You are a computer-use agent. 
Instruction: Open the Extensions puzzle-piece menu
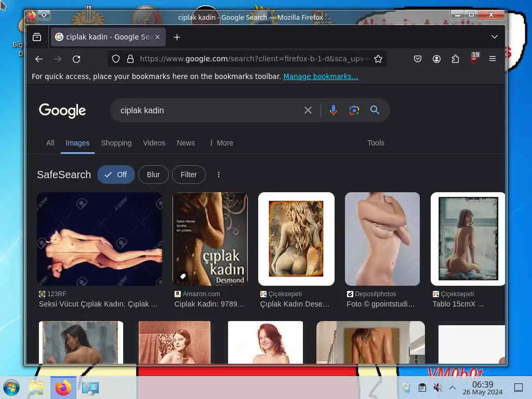(455, 59)
